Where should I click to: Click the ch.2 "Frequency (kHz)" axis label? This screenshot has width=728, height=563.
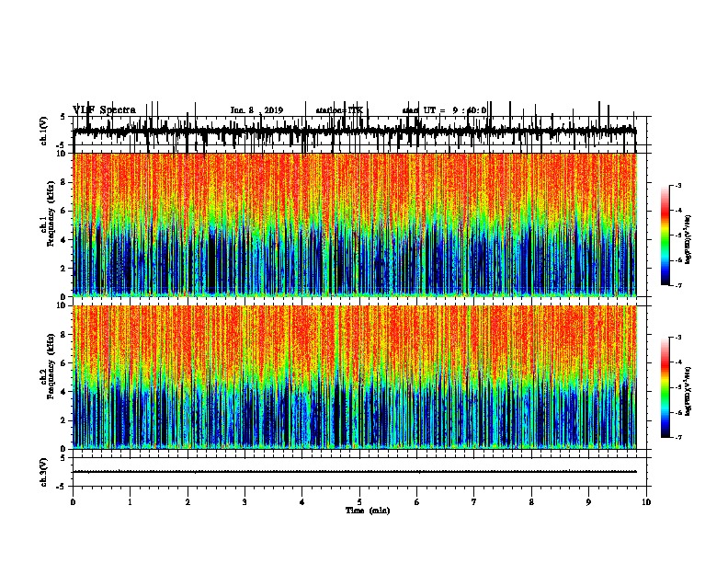click(51, 366)
